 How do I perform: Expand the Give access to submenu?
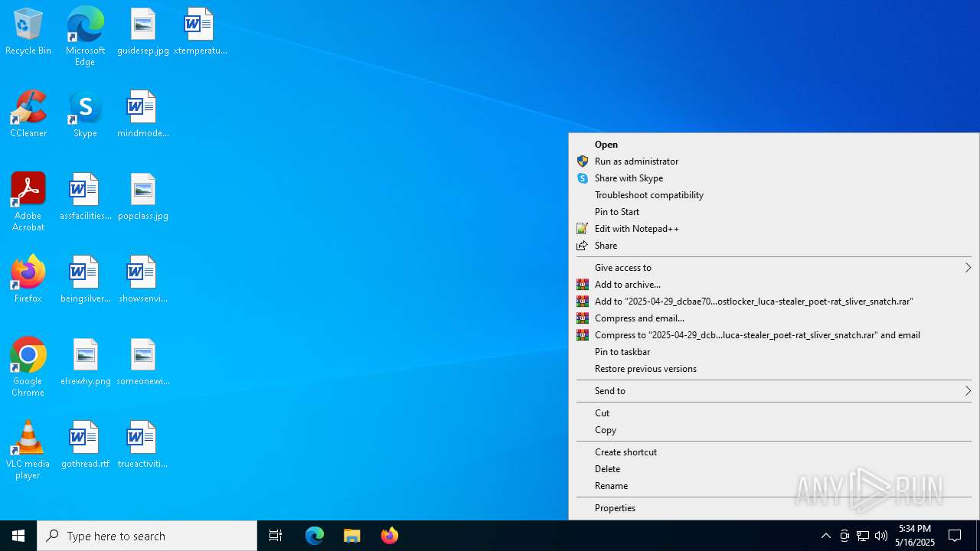pos(774,268)
